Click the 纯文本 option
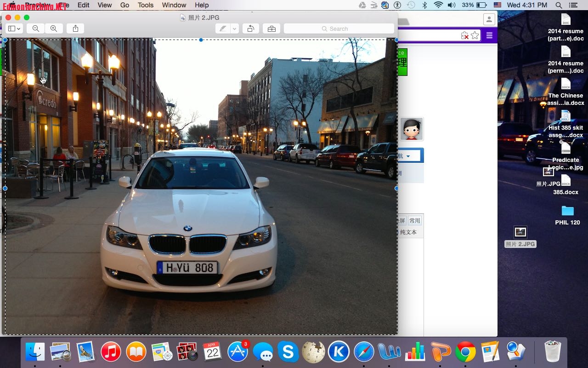 point(408,232)
